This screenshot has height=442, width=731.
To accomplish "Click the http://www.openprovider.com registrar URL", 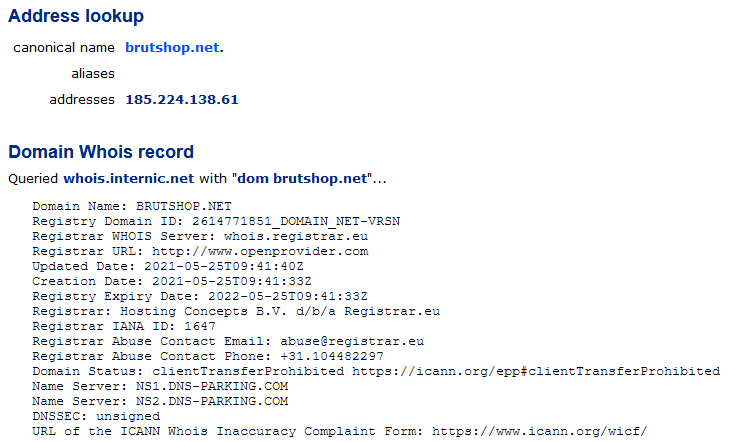I will 260,251.
